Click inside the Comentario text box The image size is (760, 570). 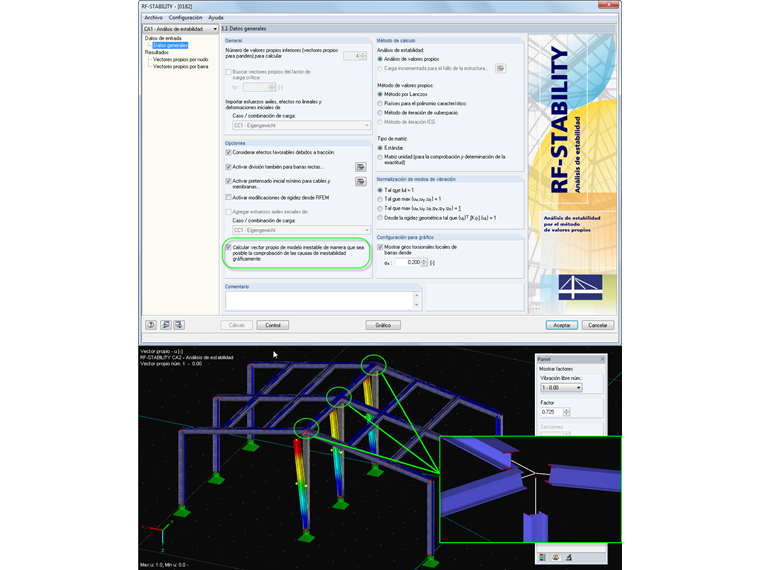point(319,300)
